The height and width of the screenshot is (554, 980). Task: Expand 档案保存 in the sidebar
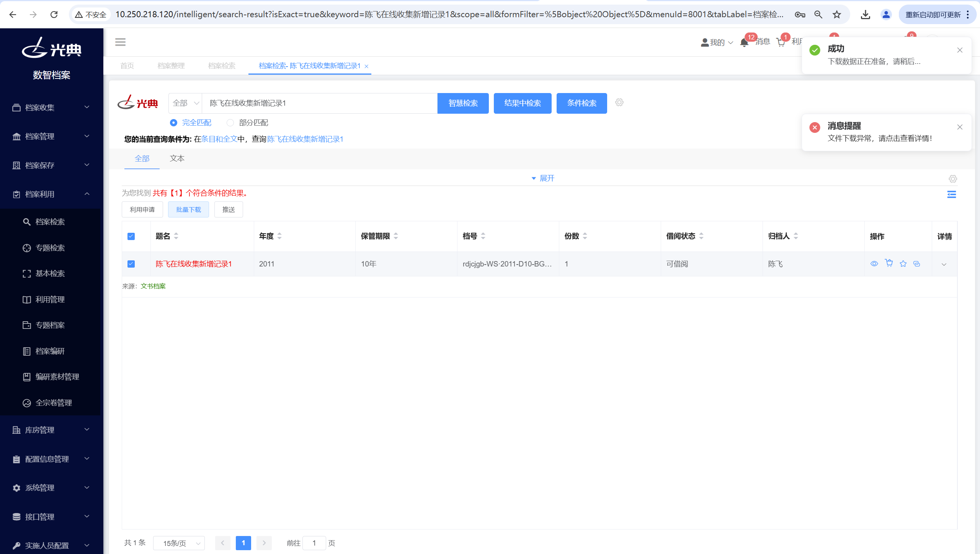pos(52,165)
